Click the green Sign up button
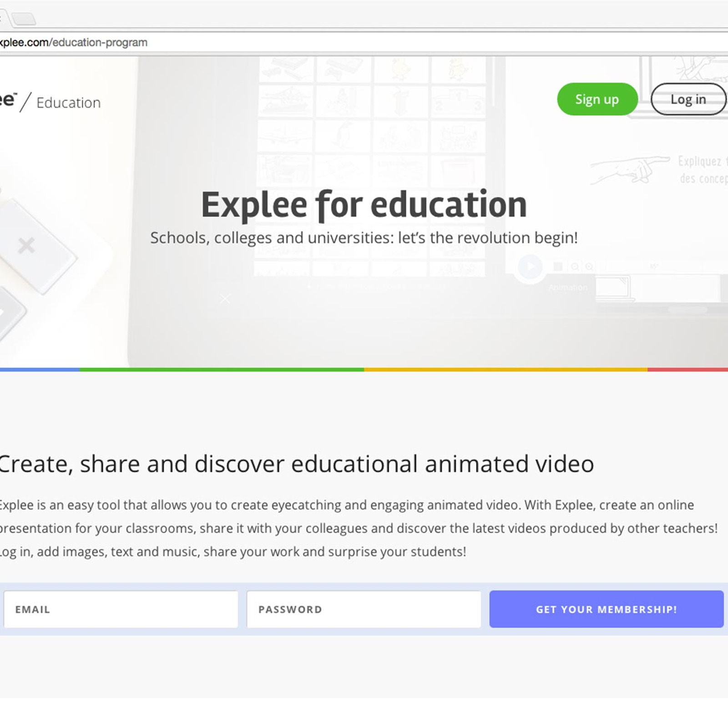This screenshot has width=728, height=728. coord(597,99)
